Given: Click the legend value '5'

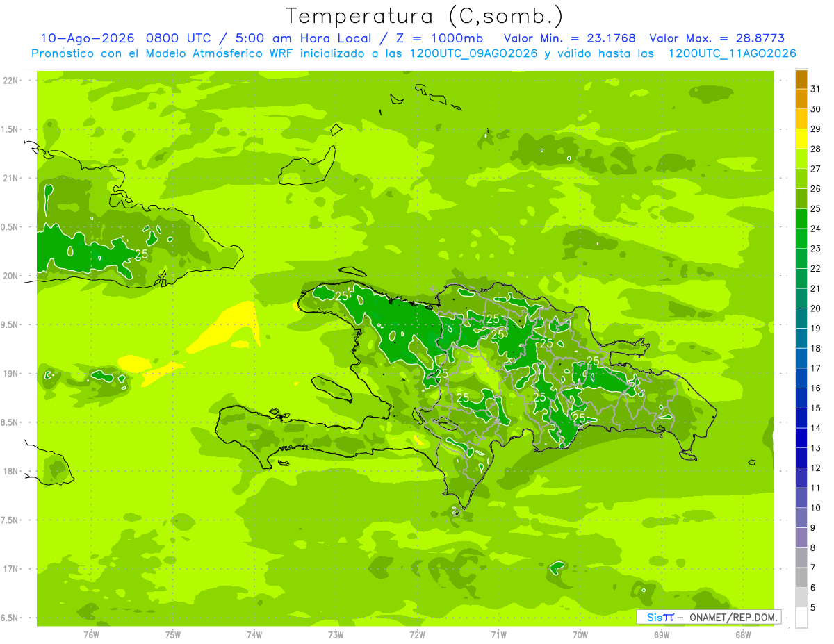Looking at the screenshot, I should pos(813,608).
